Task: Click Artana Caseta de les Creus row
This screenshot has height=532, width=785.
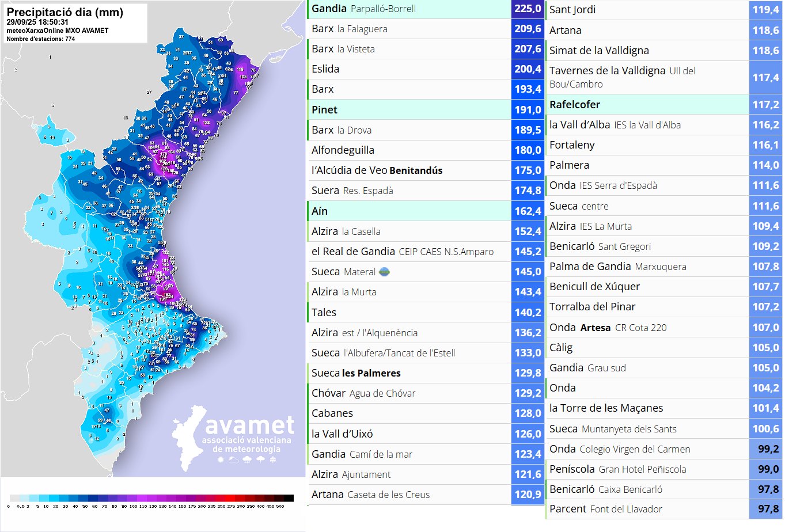Action: pos(425,495)
